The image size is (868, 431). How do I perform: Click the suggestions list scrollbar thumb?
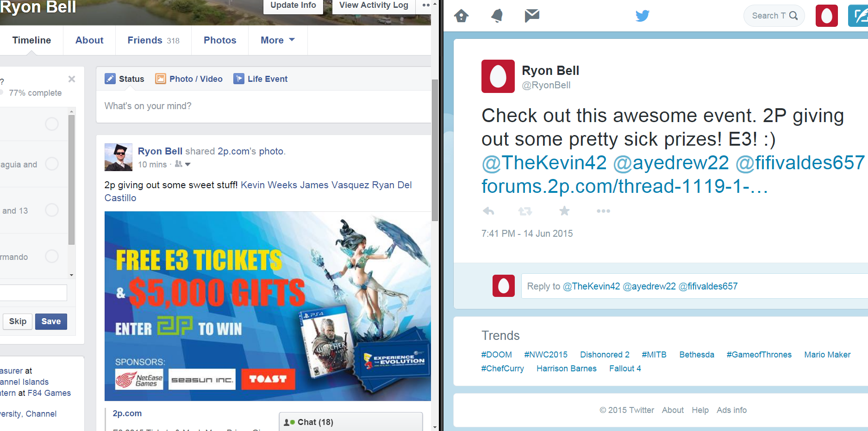71,179
